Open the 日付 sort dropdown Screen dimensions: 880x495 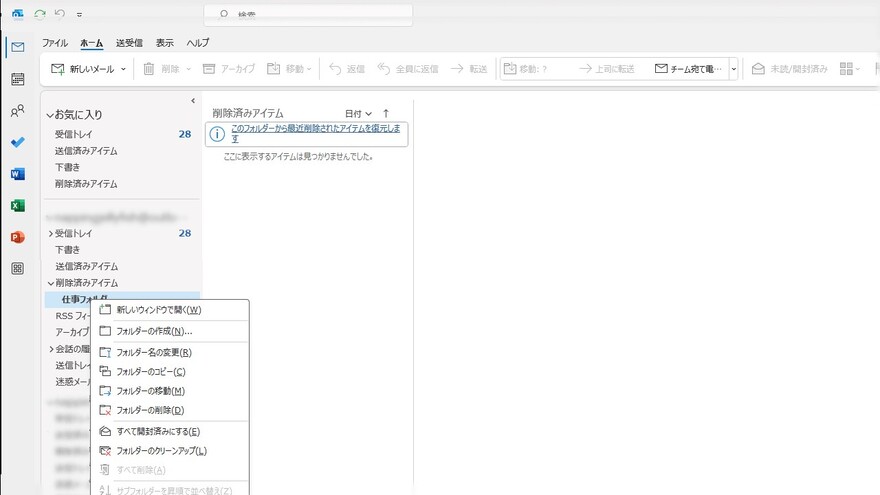(x=358, y=113)
